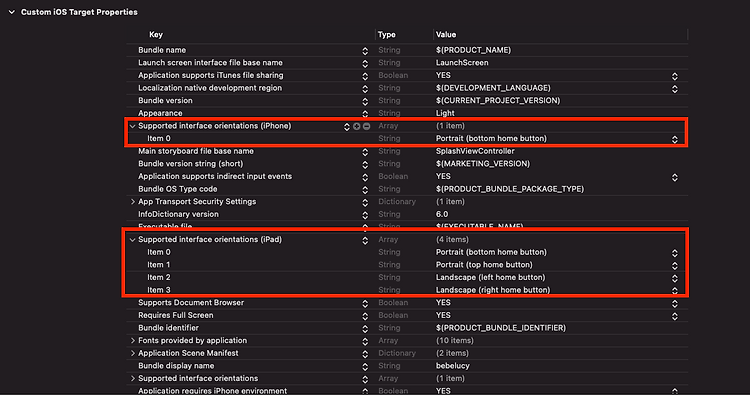
Task: Open value dropdown for Landscape (left home button)
Action: tap(674, 278)
